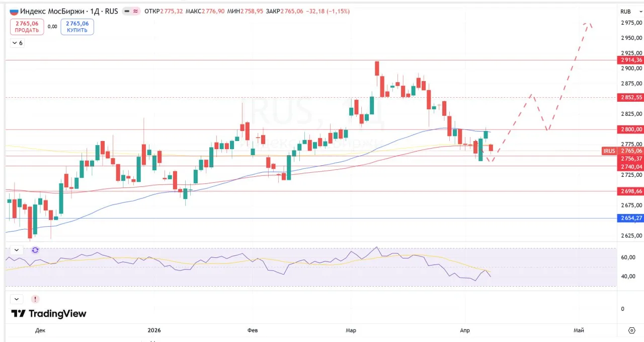This screenshot has height=342, width=644.
Task: Click the 40,00 RSI scale value
Action: coord(628,277)
